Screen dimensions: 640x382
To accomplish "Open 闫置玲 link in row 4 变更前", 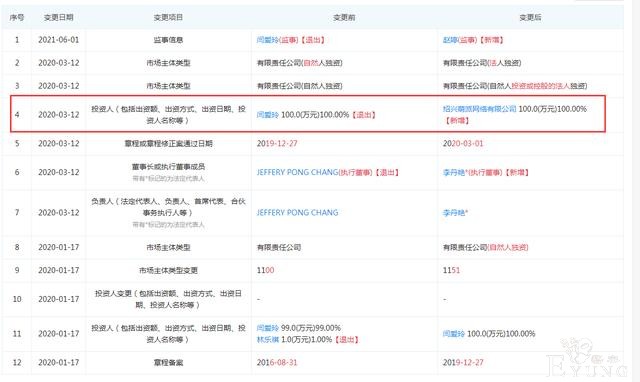I will click(x=267, y=115).
